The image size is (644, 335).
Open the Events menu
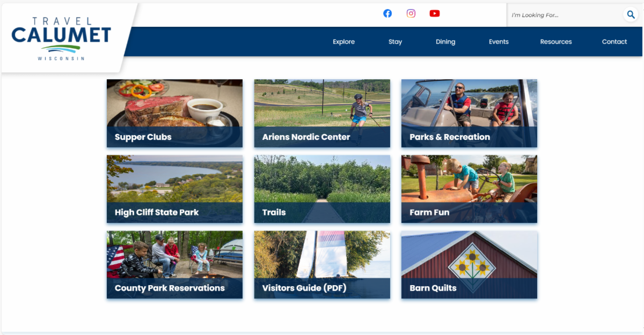499,42
